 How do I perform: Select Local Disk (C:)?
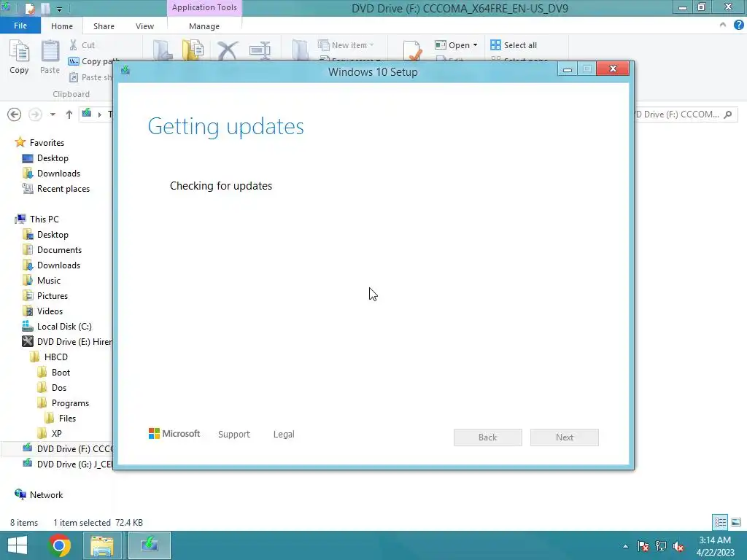(x=64, y=326)
